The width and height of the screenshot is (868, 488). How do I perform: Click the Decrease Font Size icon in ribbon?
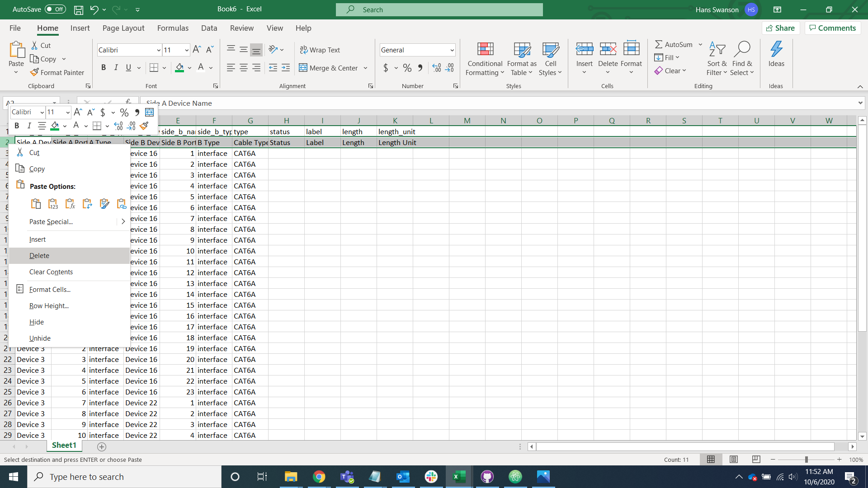click(x=210, y=50)
